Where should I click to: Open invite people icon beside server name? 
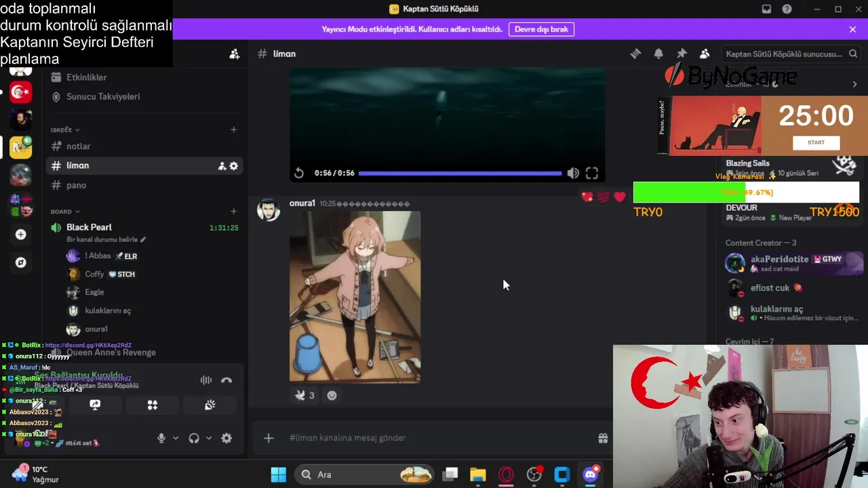pyautogui.click(x=234, y=54)
